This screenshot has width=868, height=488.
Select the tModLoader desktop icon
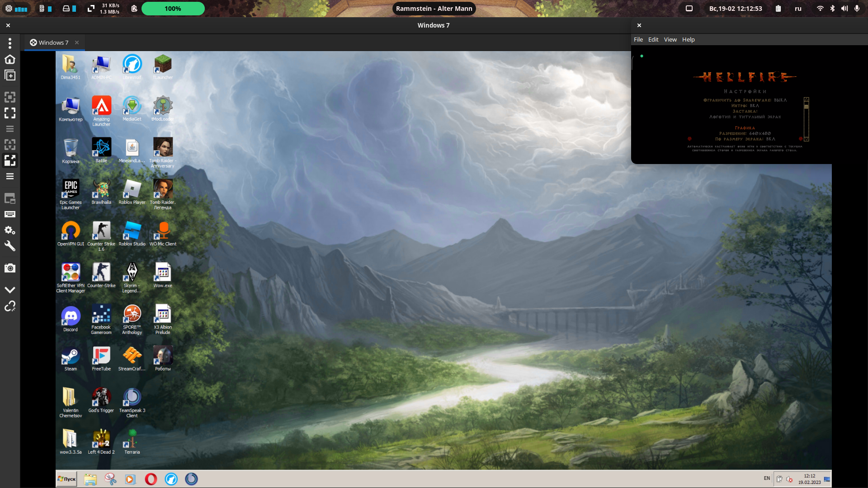point(163,108)
